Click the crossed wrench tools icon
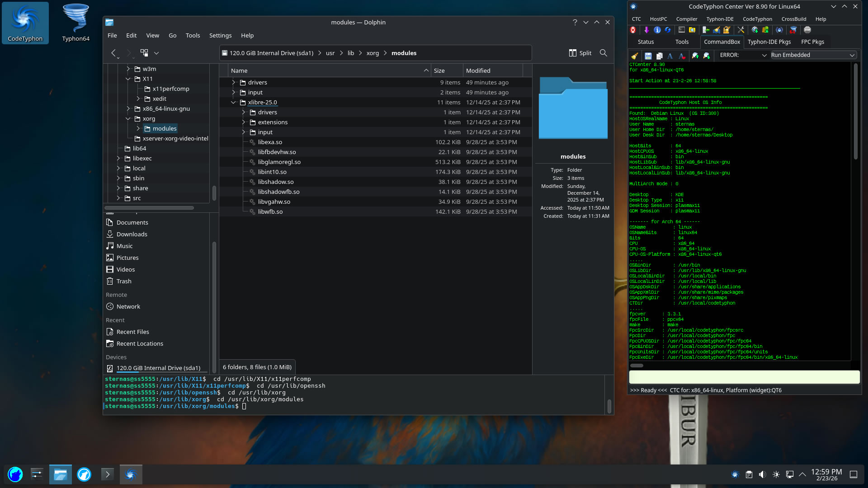The height and width of the screenshot is (488, 868). pos(741,30)
